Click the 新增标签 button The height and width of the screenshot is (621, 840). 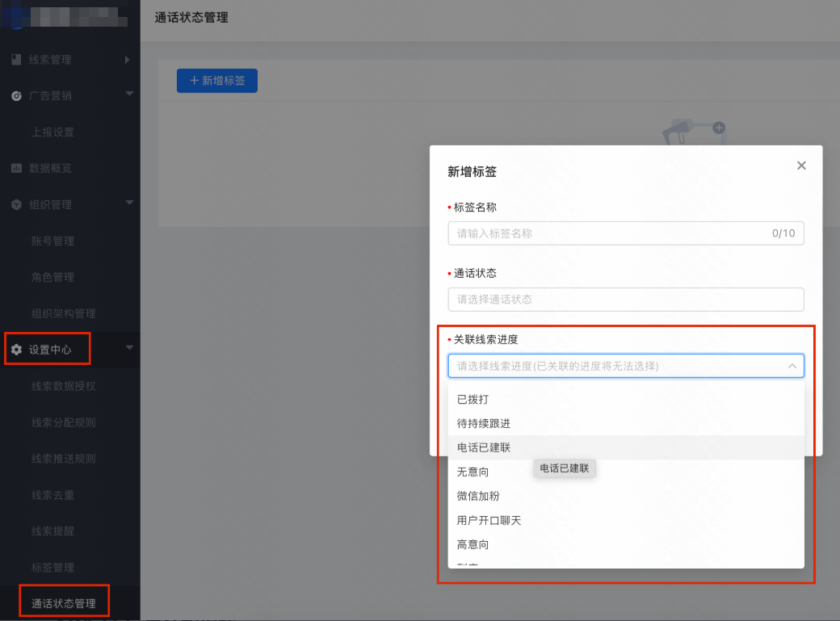(216, 81)
